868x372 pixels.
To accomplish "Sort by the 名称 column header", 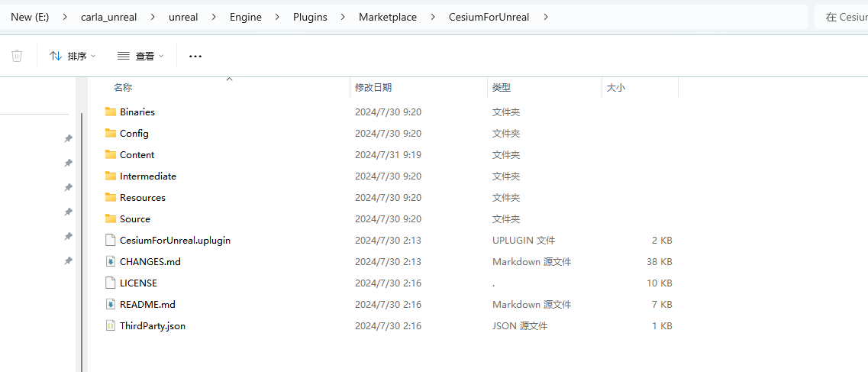I will click(x=123, y=88).
